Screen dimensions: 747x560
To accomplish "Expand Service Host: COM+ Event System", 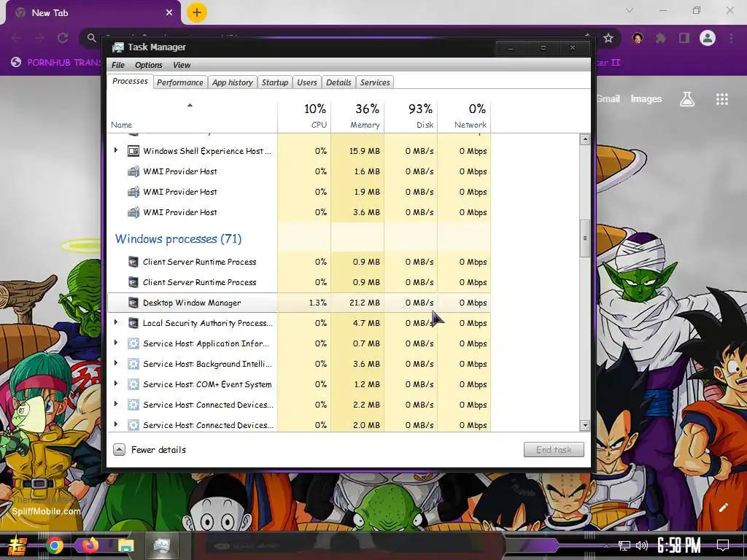I will (116, 384).
